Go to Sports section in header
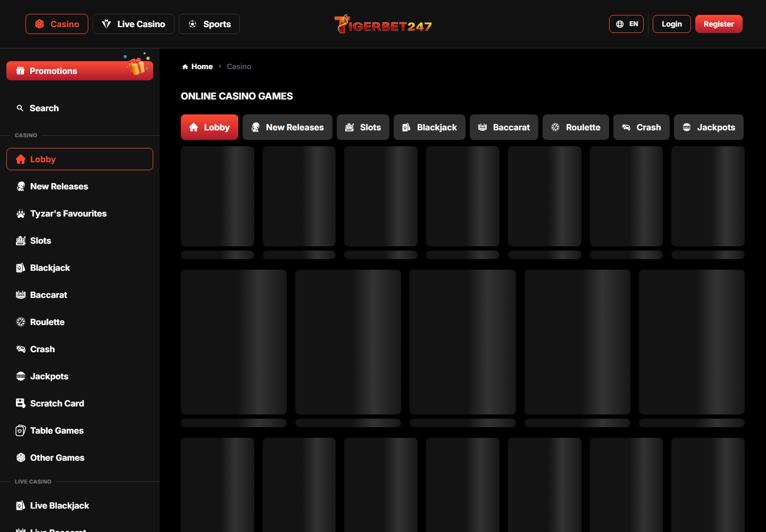 pyautogui.click(x=209, y=24)
